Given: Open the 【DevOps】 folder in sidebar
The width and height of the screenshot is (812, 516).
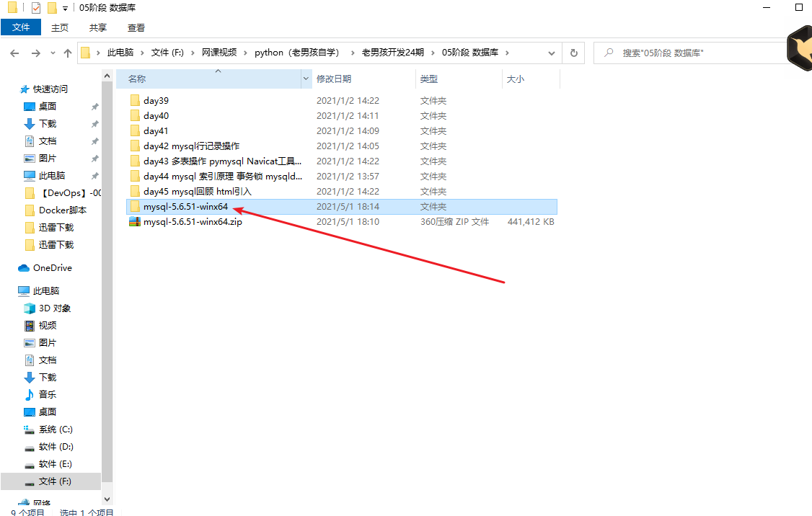Looking at the screenshot, I should click(x=70, y=193).
